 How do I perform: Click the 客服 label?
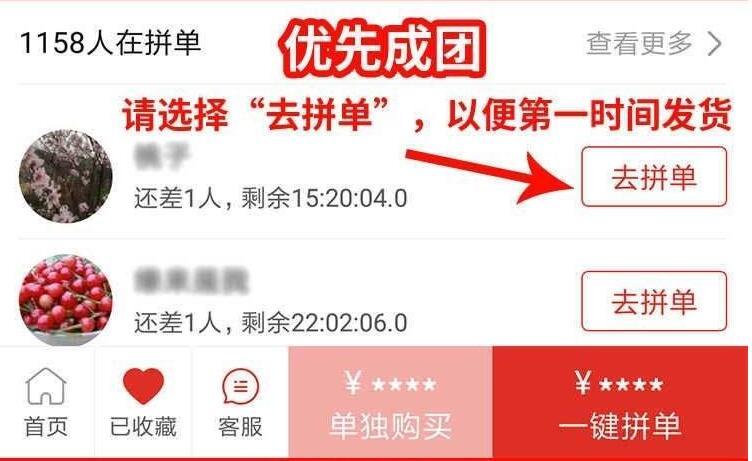coord(240,427)
